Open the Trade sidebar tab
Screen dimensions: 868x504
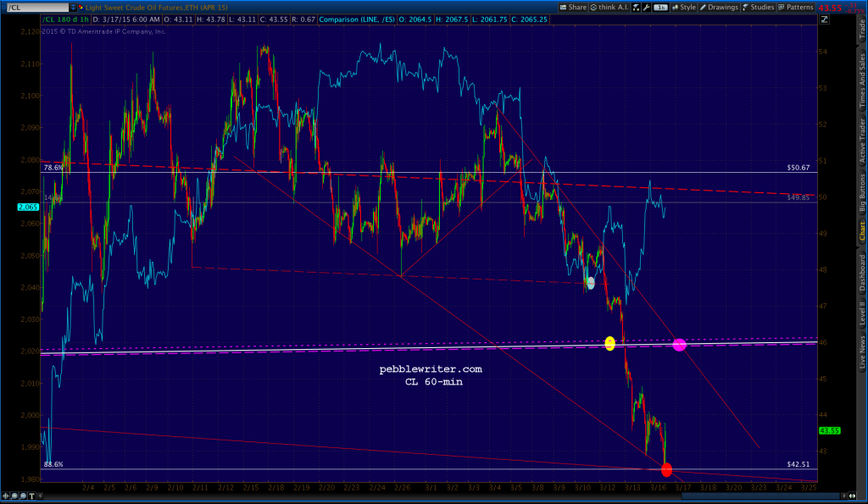coord(862,30)
